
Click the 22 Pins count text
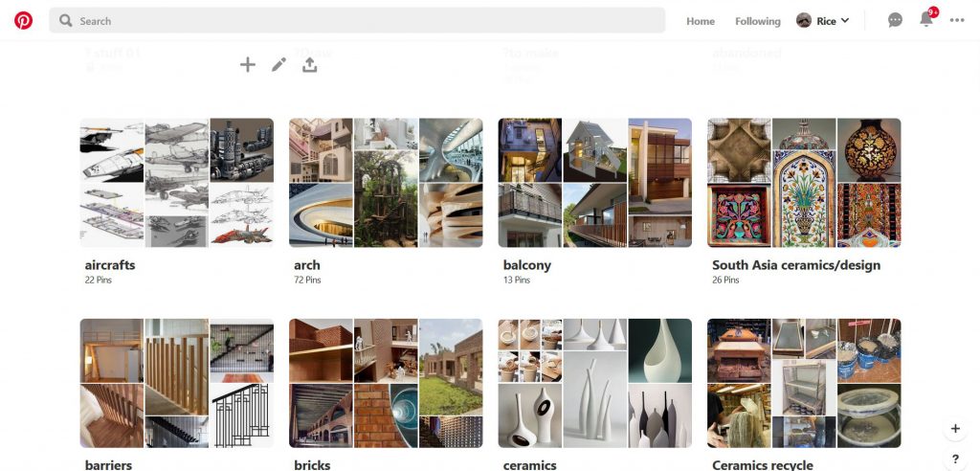tap(99, 280)
